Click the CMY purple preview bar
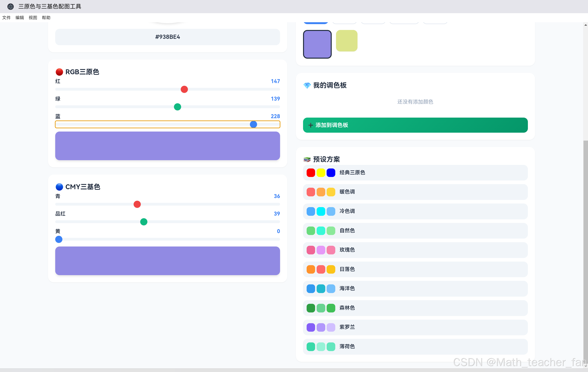 pyautogui.click(x=168, y=261)
